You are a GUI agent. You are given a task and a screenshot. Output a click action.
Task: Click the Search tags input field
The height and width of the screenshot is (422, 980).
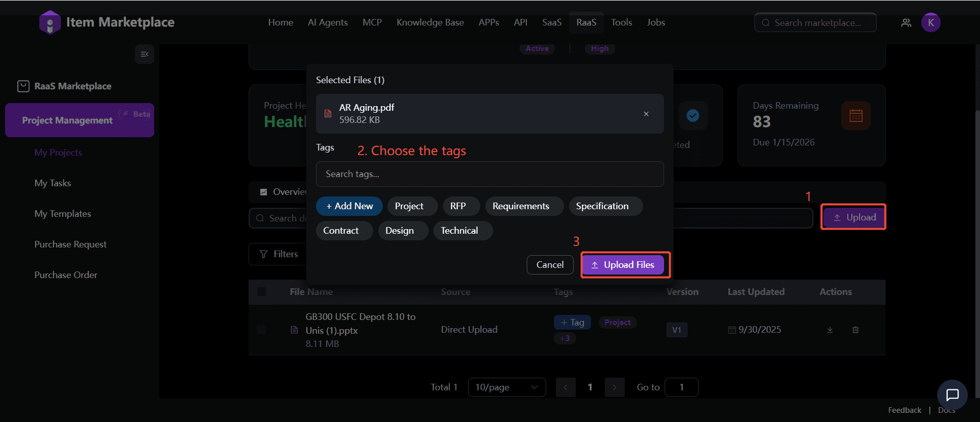pyautogui.click(x=489, y=174)
